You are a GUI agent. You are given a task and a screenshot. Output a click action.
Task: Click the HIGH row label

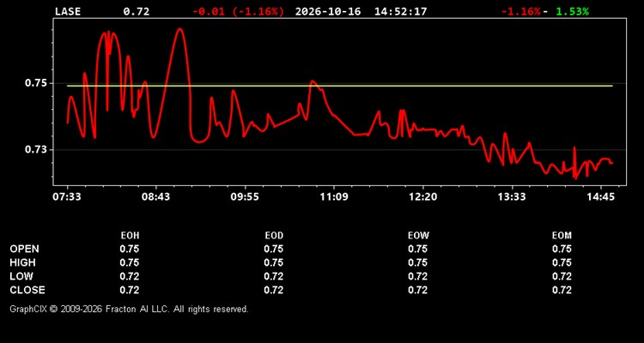point(22,262)
